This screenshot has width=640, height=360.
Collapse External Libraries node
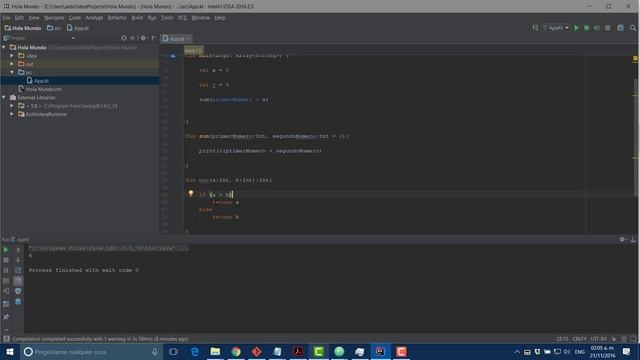[x=4, y=98]
